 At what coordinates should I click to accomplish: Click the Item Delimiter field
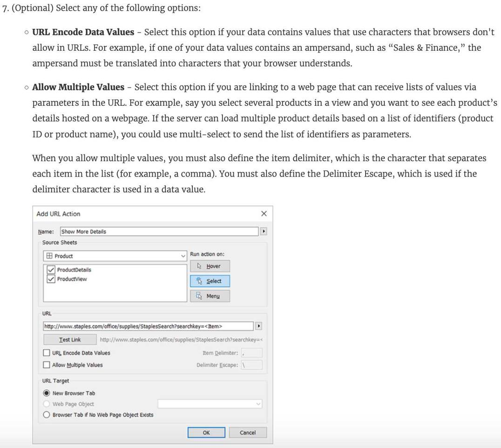(251, 353)
